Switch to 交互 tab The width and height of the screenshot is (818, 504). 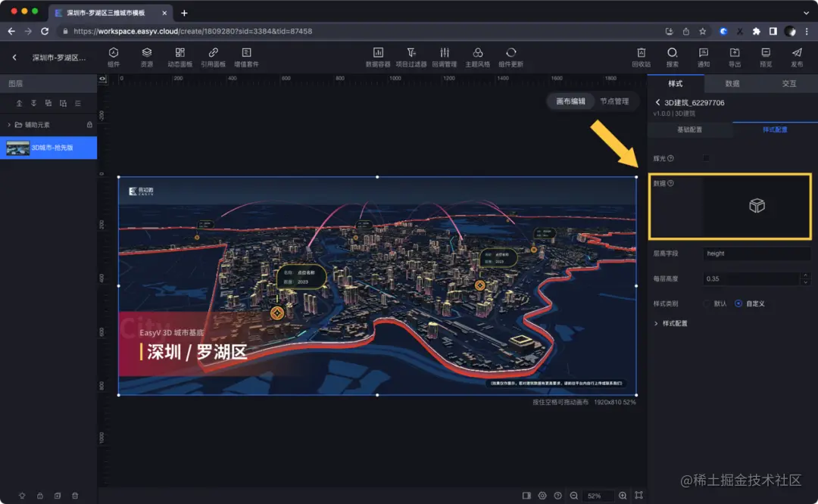[x=788, y=83]
